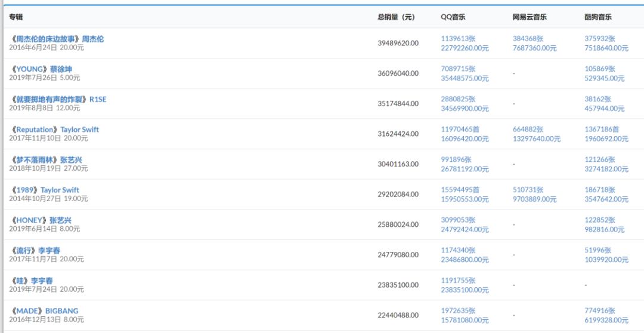Open album 《Reputation》Taylor Swift link
Screen dimensions: 644x333
tap(54, 129)
